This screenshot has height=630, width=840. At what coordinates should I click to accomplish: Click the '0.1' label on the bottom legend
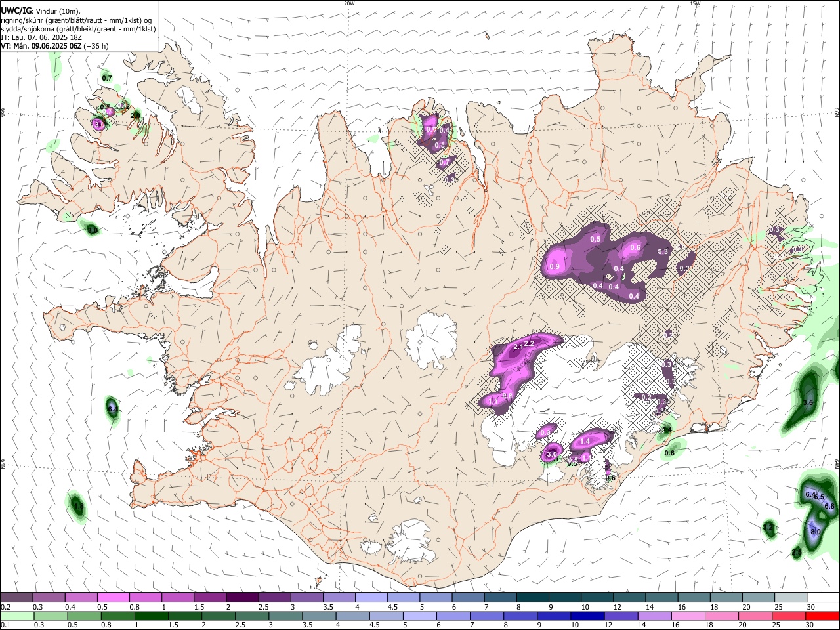[5, 625]
